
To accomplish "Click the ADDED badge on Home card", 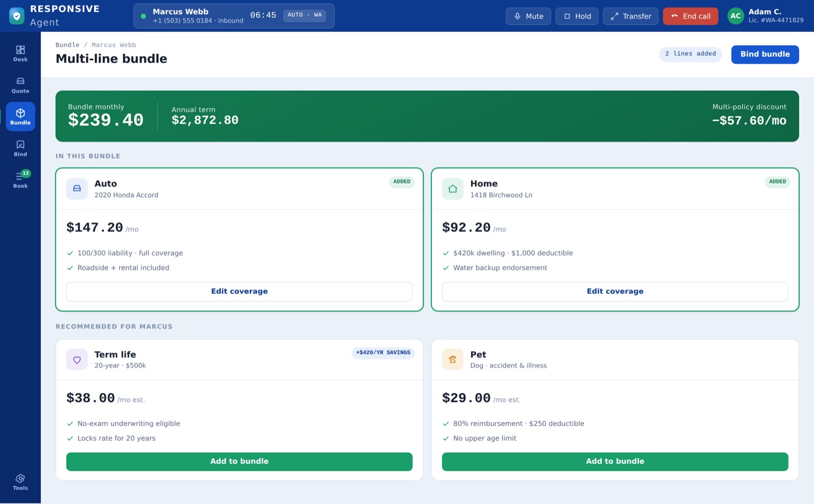I will [x=777, y=182].
